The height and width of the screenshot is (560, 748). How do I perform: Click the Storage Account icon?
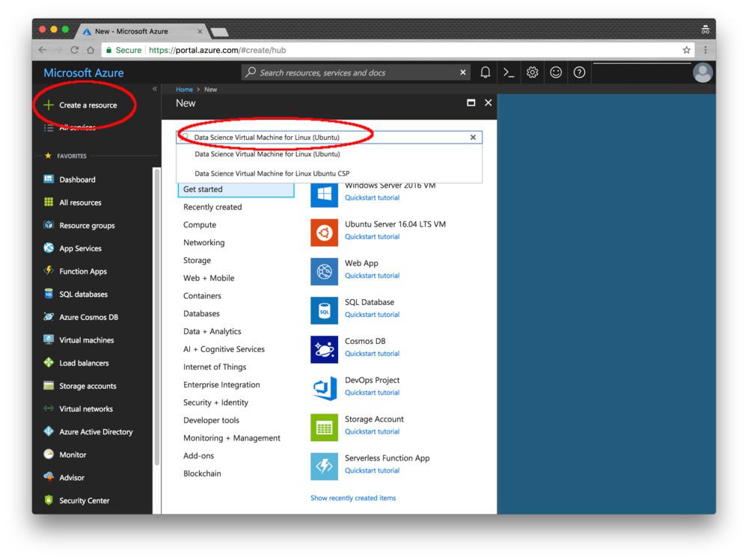tap(324, 428)
